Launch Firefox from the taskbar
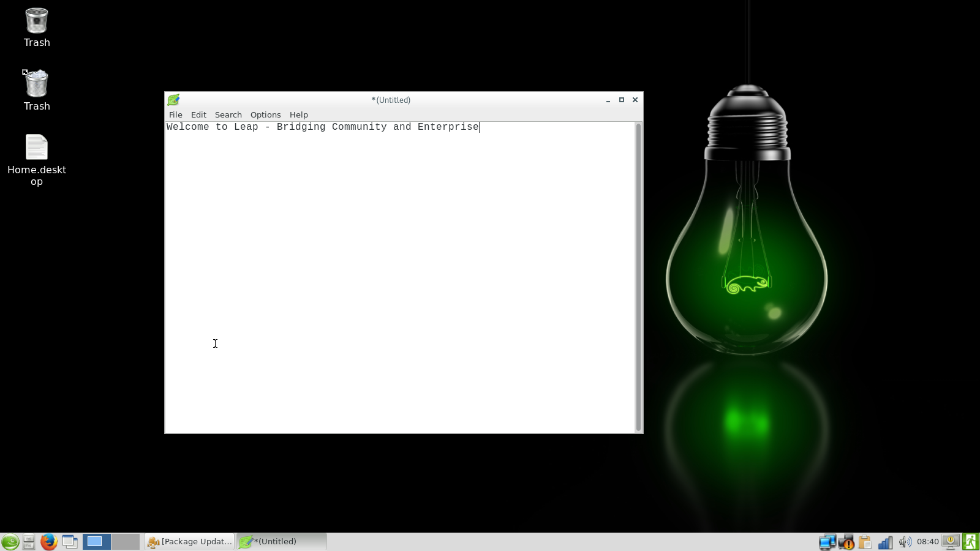Viewport: 980px width, 551px height. coord(48,542)
